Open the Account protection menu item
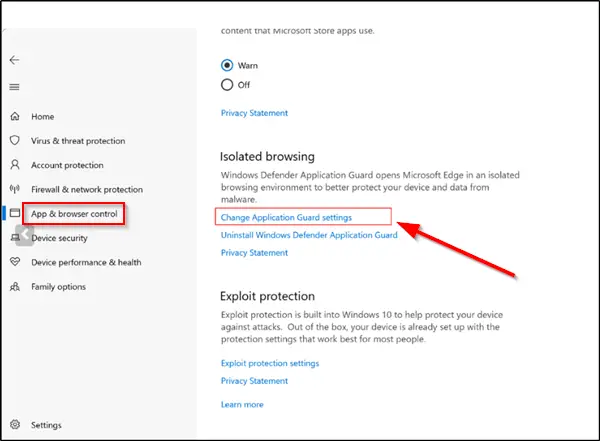 click(x=67, y=165)
